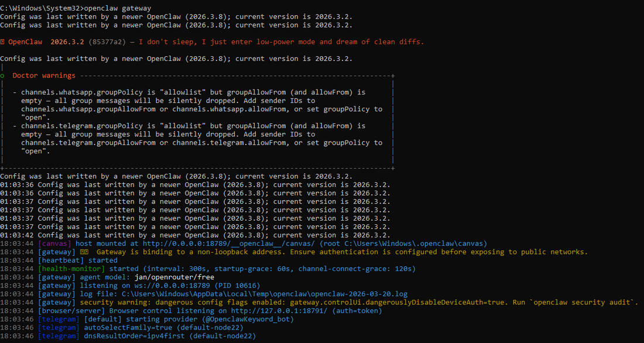Select the health-monitor "interval: 300s" value

[x=176, y=269]
